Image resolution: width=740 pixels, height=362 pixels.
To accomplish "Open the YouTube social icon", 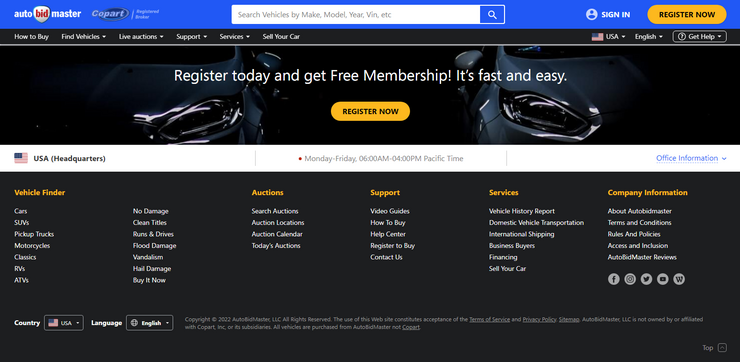I will pyautogui.click(x=663, y=279).
